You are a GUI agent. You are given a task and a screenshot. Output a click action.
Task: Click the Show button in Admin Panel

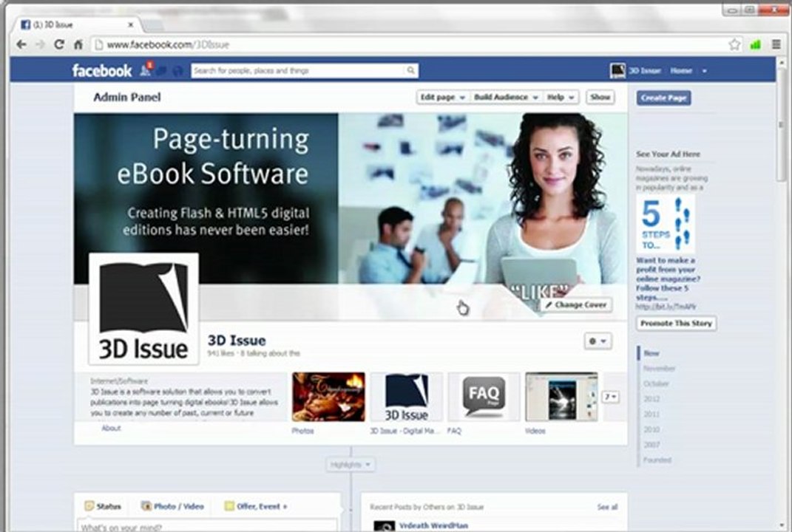click(600, 97)
